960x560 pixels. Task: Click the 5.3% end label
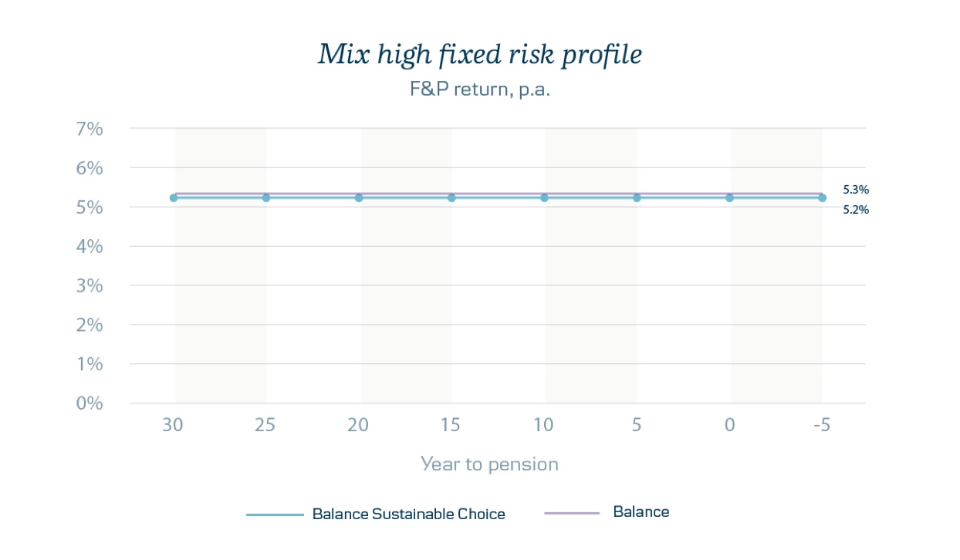pyautogui.click(x=856, y=189)
